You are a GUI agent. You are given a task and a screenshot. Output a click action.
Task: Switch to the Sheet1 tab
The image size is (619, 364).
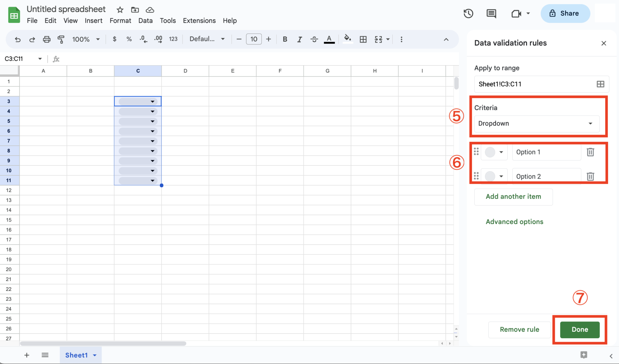pos(76,355)
